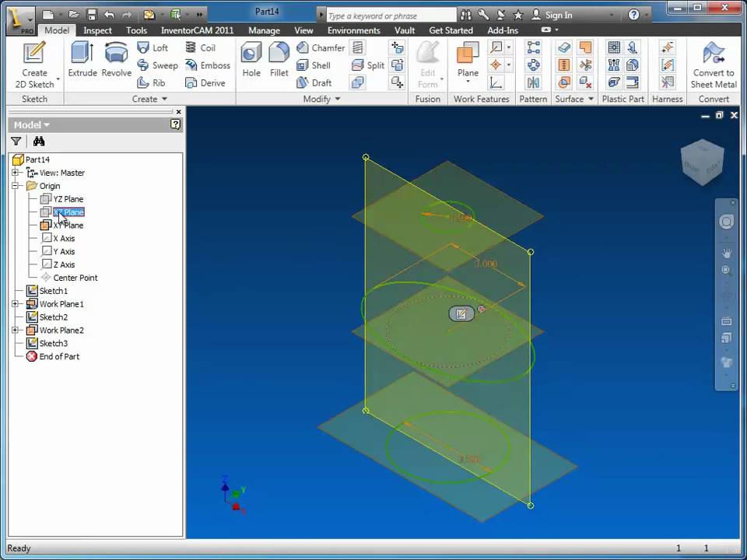Undo the last action

pyautogui.click(x=109, y=14)
